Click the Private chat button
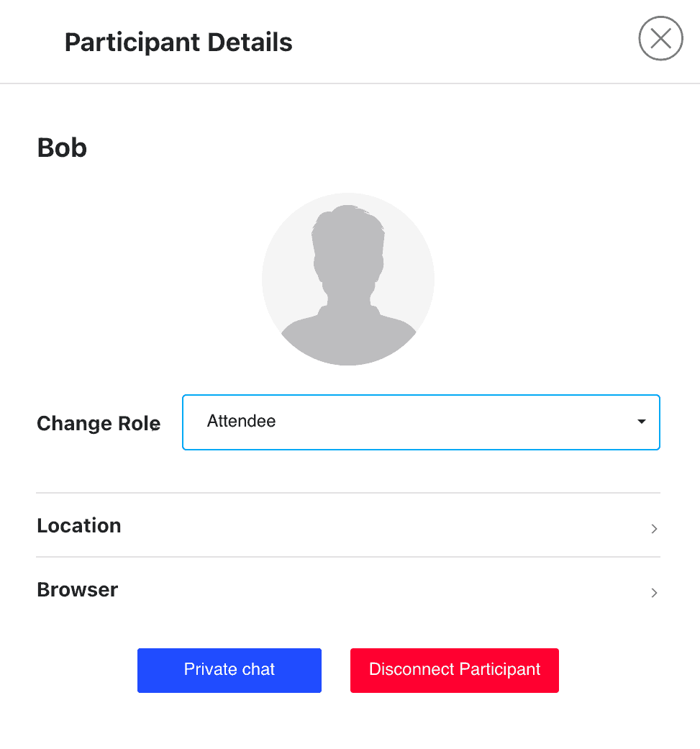 [229, 669]
